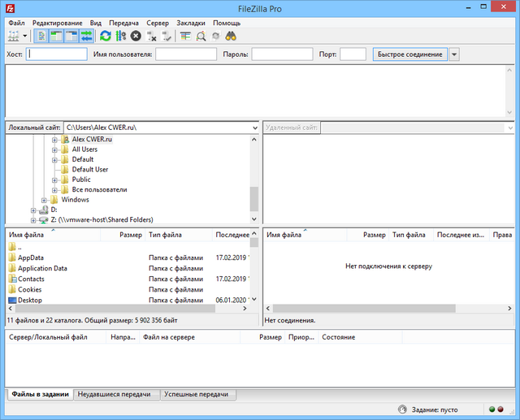Open the local site path dropdown
The image size is (520, 420).
point(253,128)
